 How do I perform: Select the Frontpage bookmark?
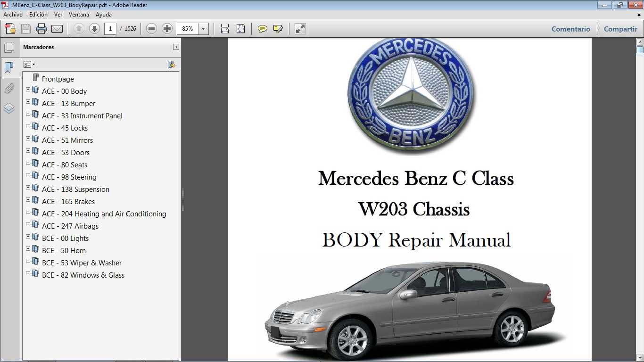click(x=58, y=79)
